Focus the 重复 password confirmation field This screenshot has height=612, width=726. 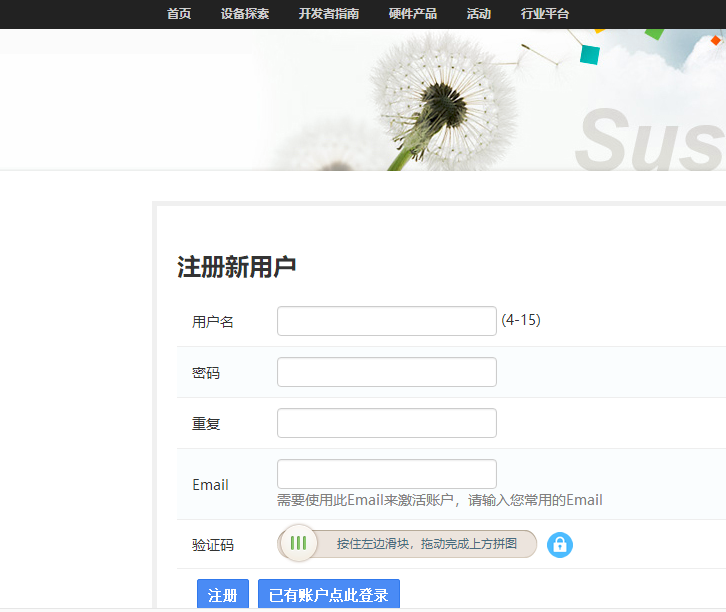(x=387, y=423)
